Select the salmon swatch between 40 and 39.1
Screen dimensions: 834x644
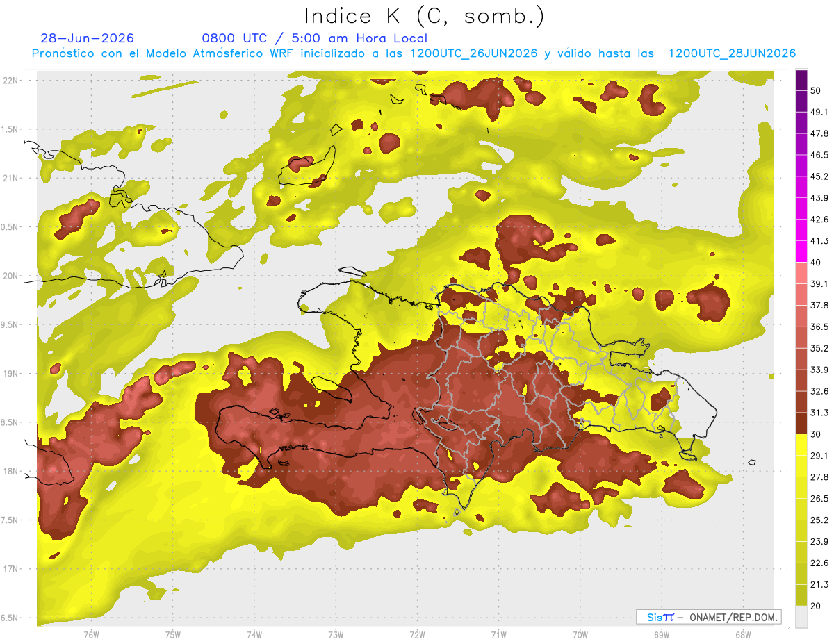801,272
